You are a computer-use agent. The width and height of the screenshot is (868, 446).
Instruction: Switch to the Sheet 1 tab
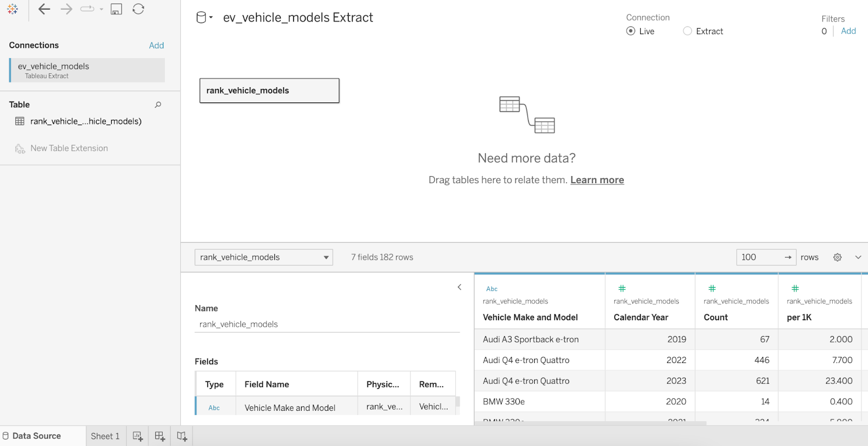[x=105, y=436]
